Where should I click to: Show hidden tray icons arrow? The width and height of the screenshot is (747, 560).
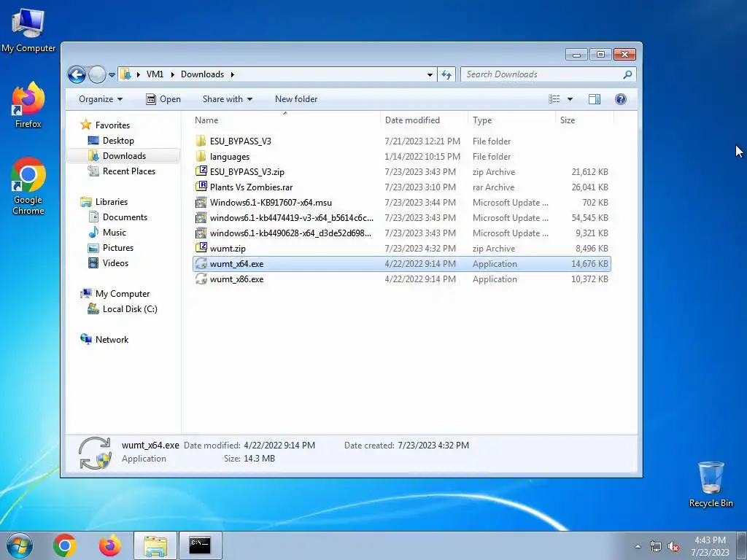(638, 547)
